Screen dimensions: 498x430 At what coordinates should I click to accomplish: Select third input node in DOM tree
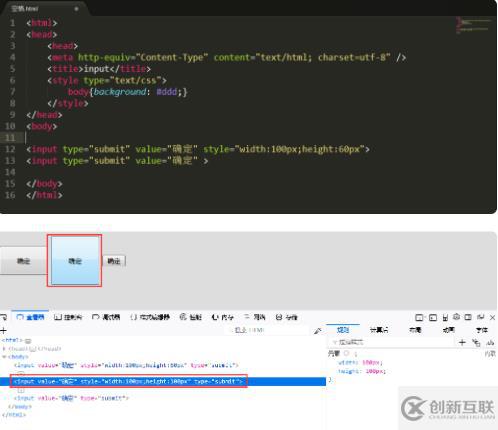click(x=71, y=398)
